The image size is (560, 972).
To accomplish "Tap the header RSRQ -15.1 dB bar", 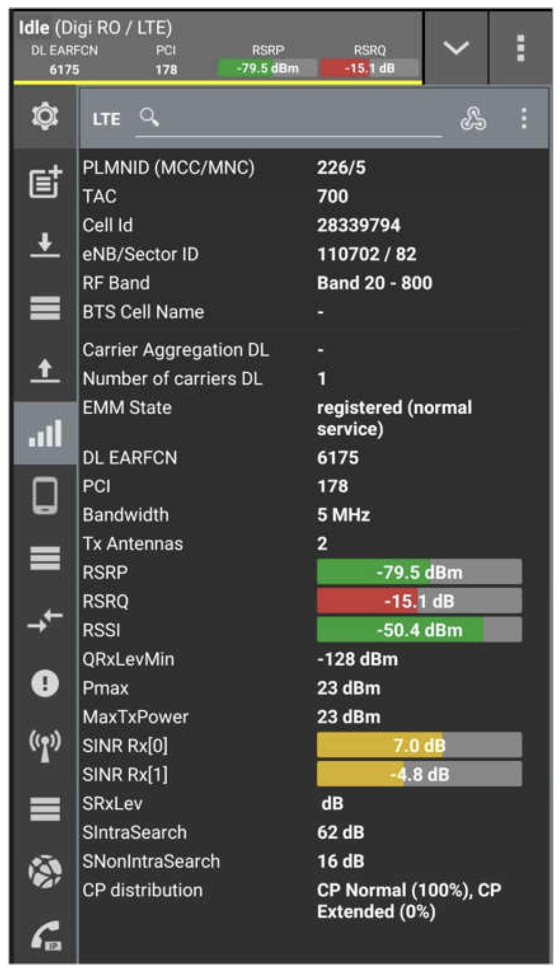I will (370, 68).
